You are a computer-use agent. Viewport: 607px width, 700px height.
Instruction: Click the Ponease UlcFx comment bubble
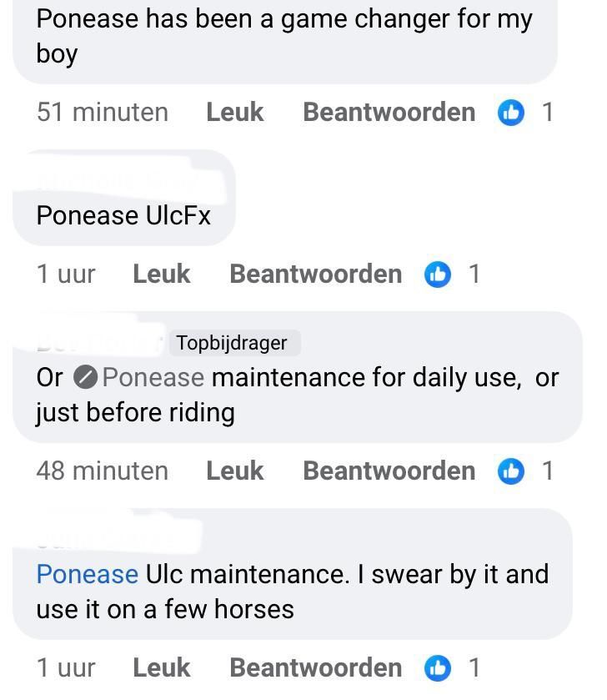[124, 198]
